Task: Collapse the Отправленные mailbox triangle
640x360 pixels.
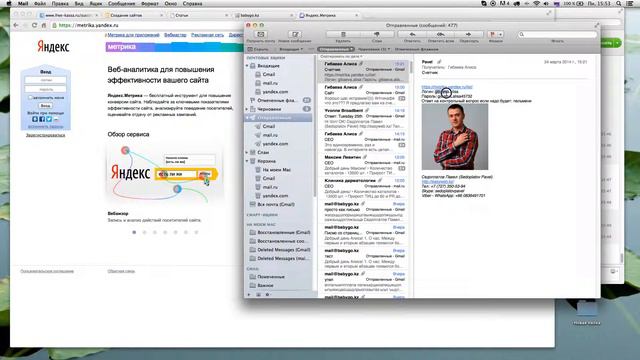Action: pyautogui.click(x=247, y=118)
